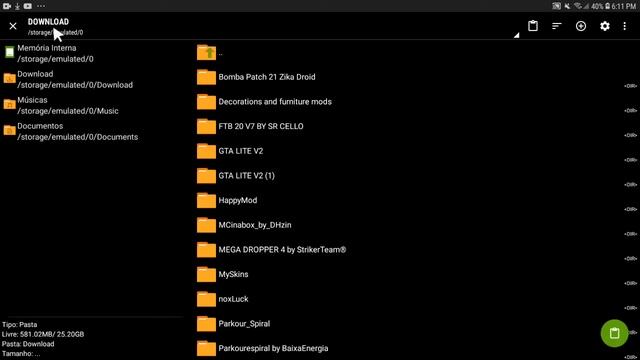The height and width of the screenshot is (360, 640).
Task: Tap the 6:11 PM clock in status bar
Action: click(x=623, y=6)
